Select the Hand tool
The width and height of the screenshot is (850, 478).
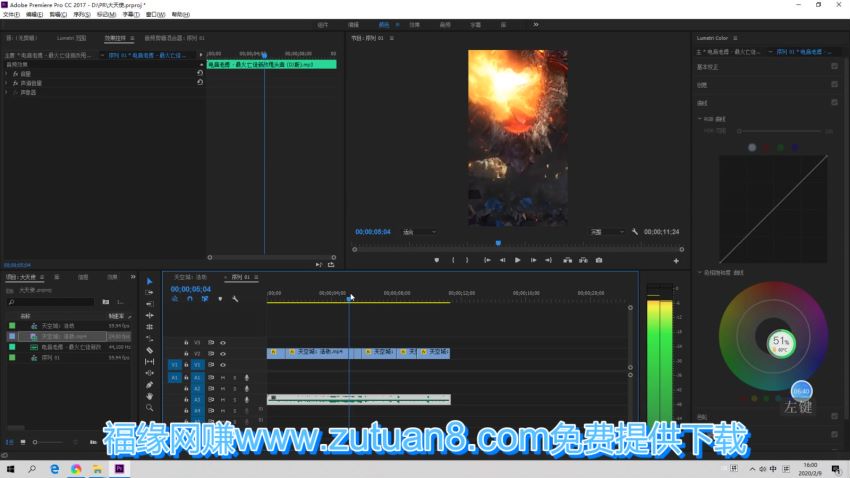(x=150, y=396)
